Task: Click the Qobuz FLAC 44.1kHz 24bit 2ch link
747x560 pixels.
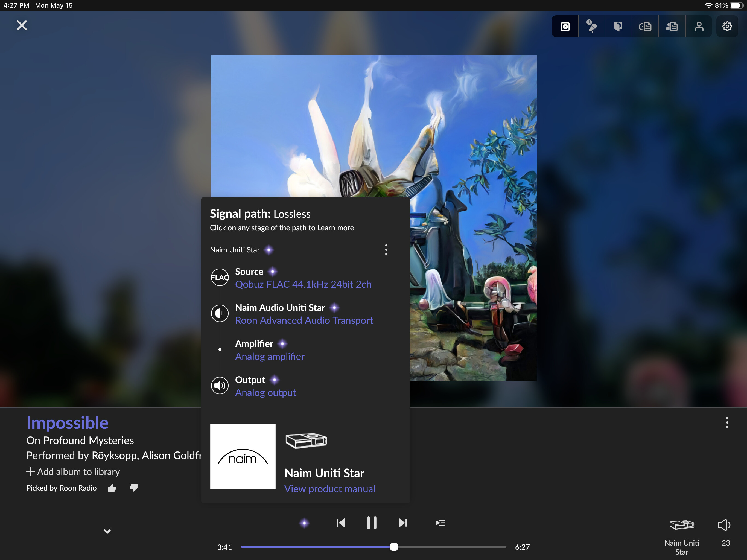Action: tap(303, 284)
